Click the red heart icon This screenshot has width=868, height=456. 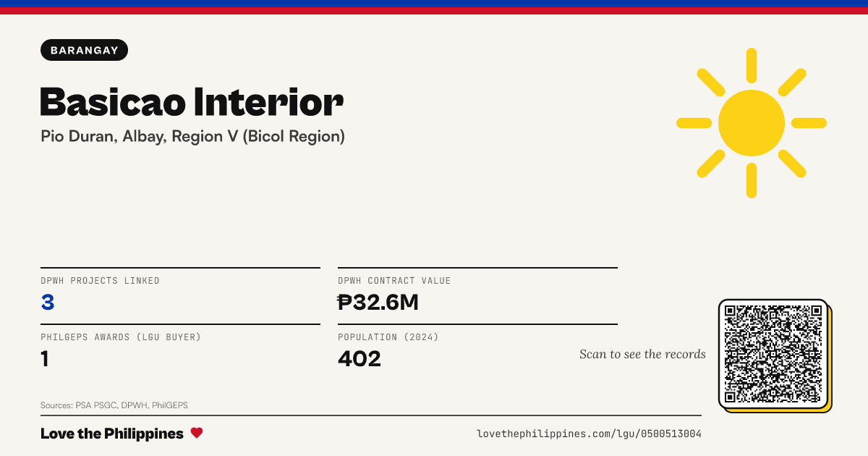[x=197, y=433]
